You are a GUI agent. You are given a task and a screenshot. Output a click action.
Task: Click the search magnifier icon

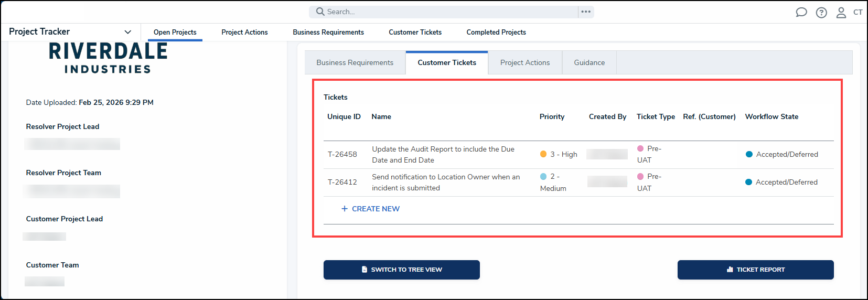point(320,12)
